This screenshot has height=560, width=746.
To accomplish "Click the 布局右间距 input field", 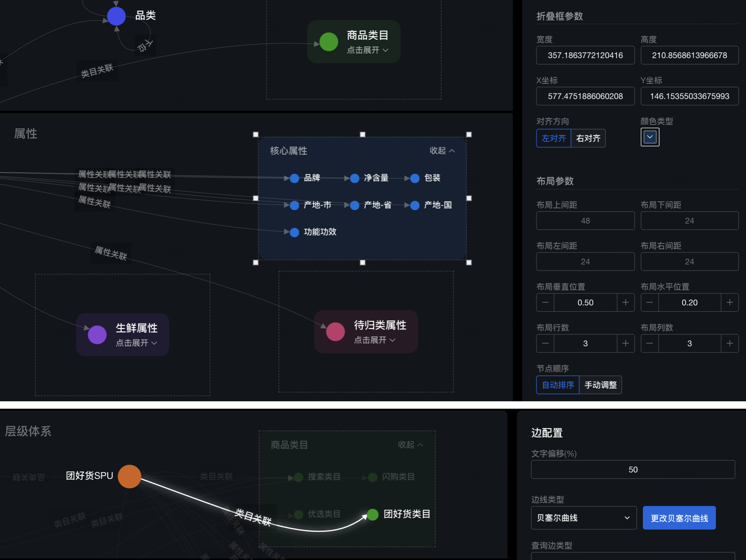I will [689, 262].
